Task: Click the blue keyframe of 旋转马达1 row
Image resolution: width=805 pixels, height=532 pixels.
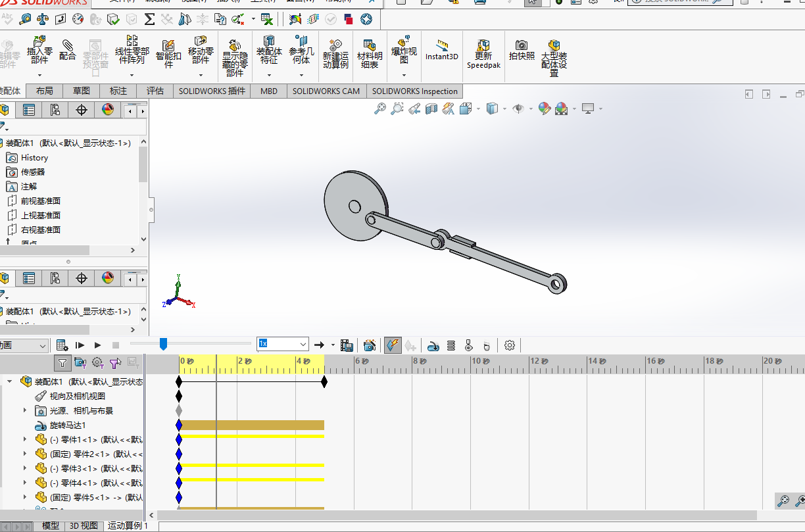Action: click(179, 425)
